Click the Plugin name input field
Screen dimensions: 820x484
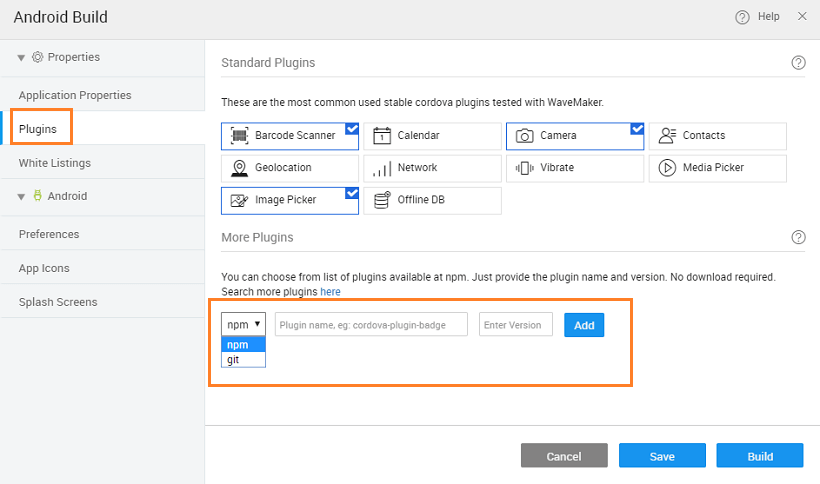pos(371,325)
